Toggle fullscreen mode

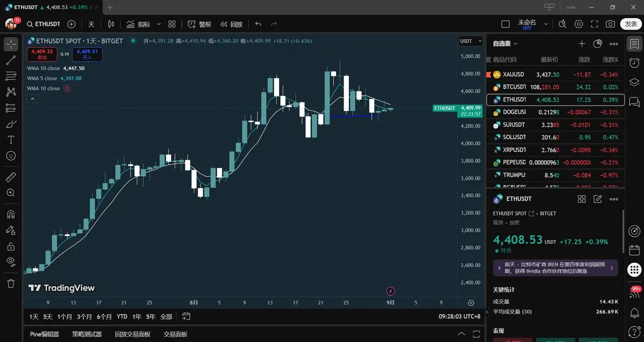(x=594, y=24)
